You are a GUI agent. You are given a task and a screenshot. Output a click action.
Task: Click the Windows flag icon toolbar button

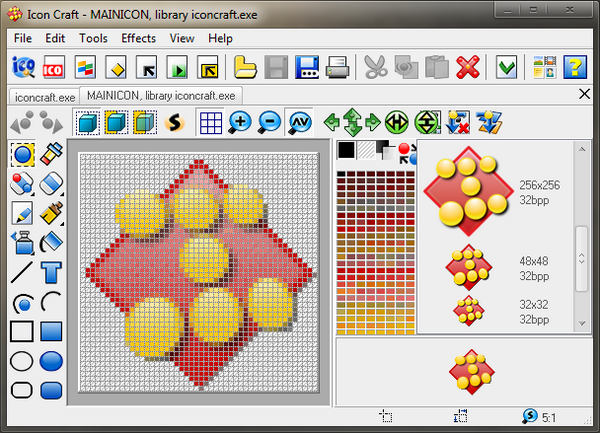85,67
